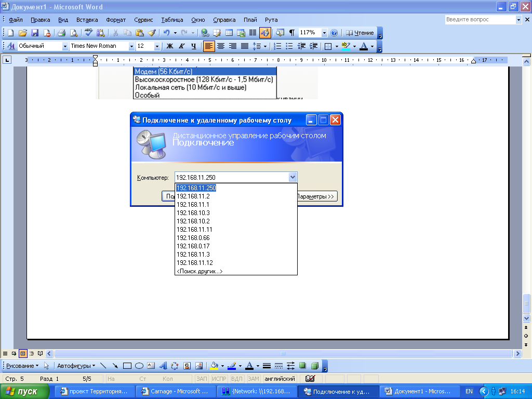
Task: Print the document via printer icon
Action: pos(61,33)
